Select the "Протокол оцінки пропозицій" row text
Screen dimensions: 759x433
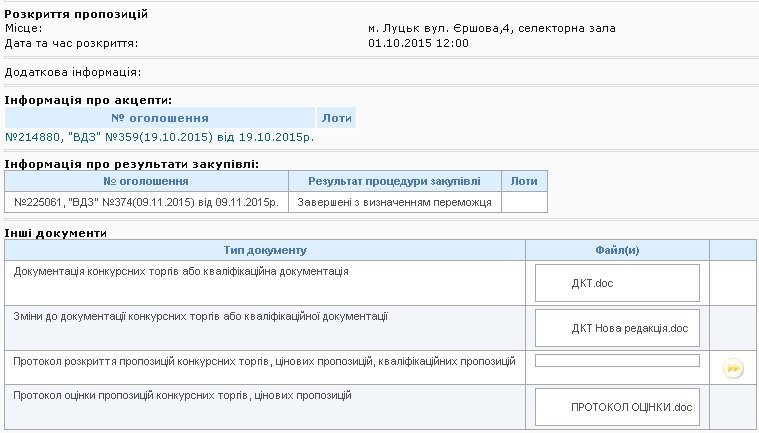(x=182, y=395)
